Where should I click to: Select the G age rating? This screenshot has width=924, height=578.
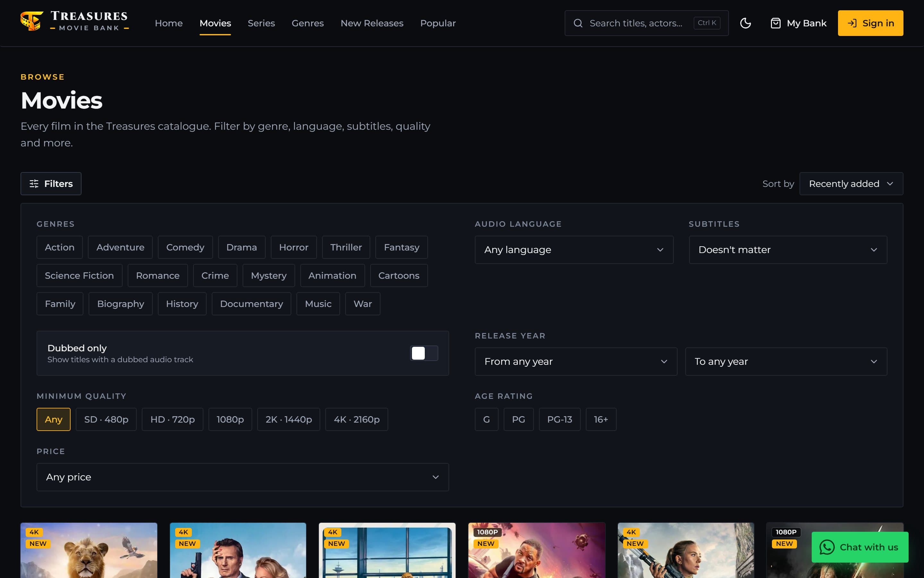coord(486,419)
